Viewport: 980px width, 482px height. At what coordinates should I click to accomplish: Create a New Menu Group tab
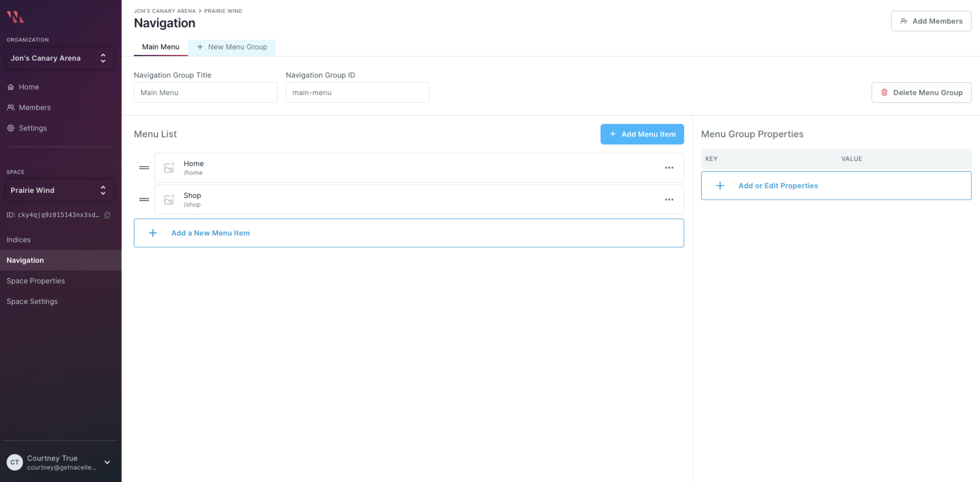232,47
